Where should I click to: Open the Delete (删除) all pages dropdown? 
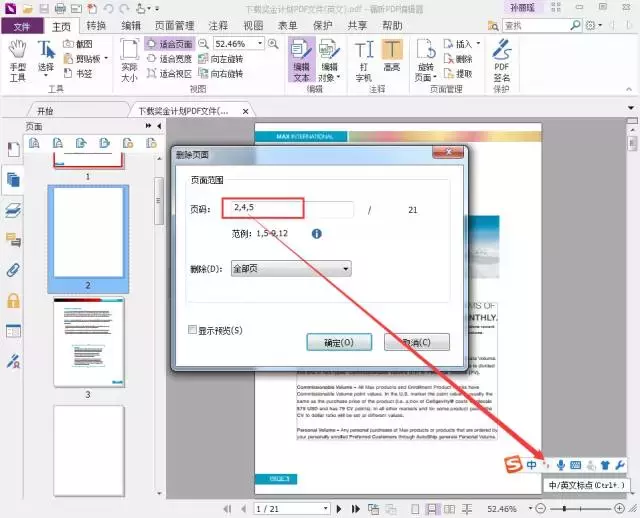pos(291,269)
